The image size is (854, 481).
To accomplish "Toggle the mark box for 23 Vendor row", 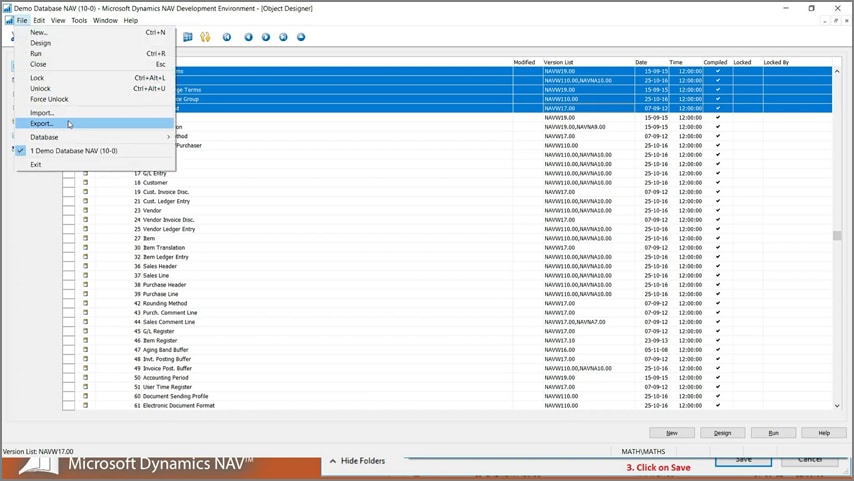I will pyautogui.click(x=69, y=210).
